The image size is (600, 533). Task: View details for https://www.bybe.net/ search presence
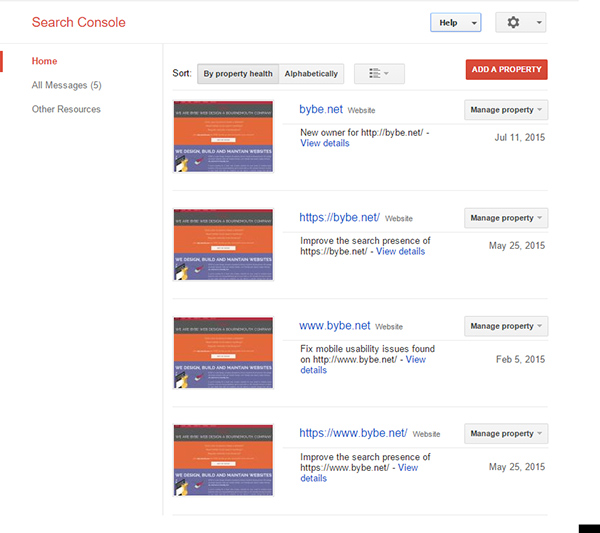[x=408, y=468]
